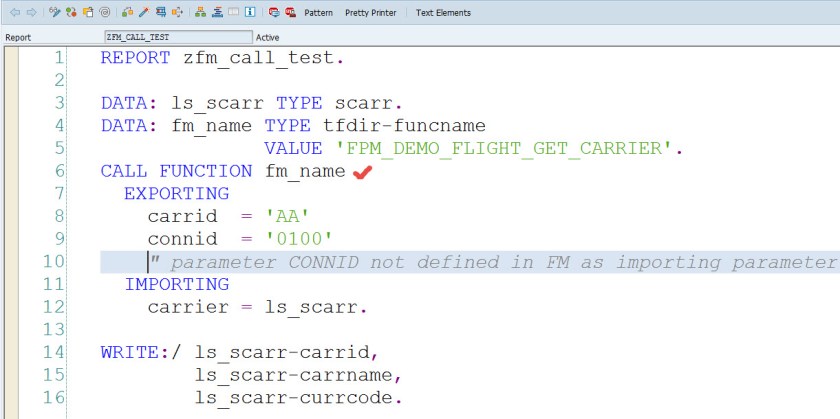Click 'ls_scarr-carrid,' on line 14
The height and width of the screenshot is (419, 840).
coord(287,352)
